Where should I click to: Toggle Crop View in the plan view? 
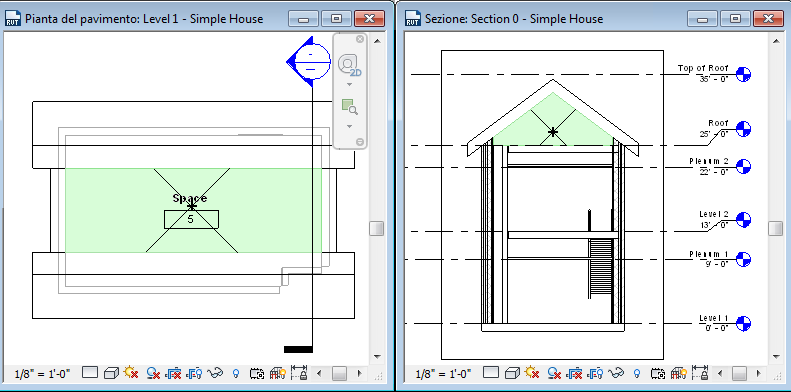pyautogui.click(x=174, y=373)
